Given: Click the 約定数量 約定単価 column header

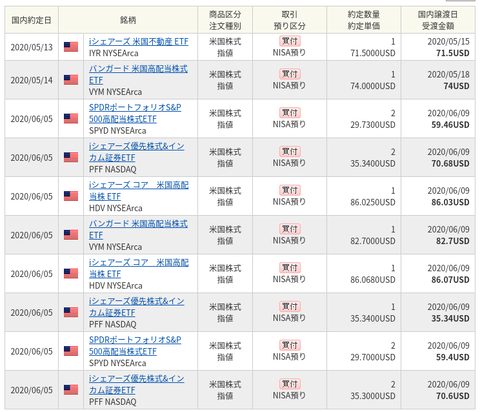Looking at the screenshot, I should (x=364, y=20).
